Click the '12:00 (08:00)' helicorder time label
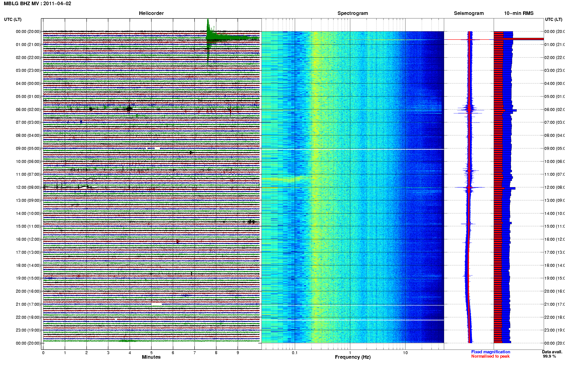The width and height of the screenshot is (588, 368). point(28,187)
